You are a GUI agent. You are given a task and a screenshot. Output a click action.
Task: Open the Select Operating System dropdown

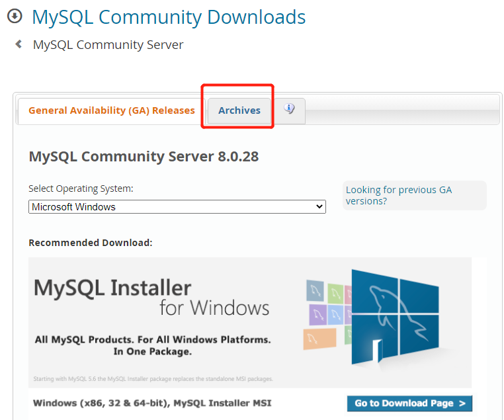pos(177,206)
